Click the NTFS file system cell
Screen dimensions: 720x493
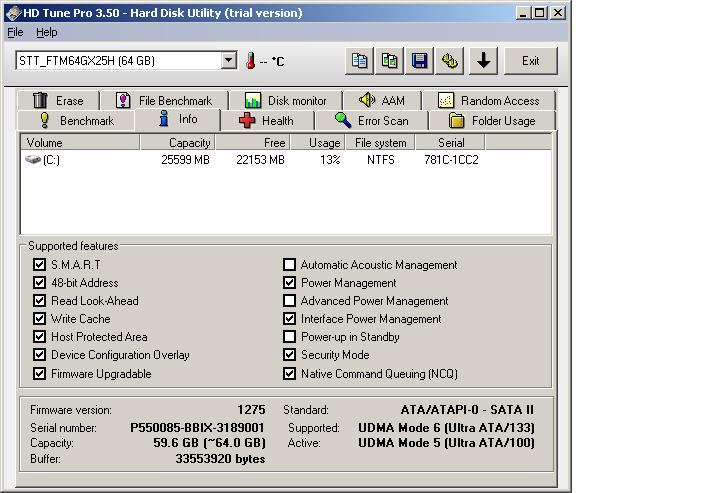[x=381, y=160]
